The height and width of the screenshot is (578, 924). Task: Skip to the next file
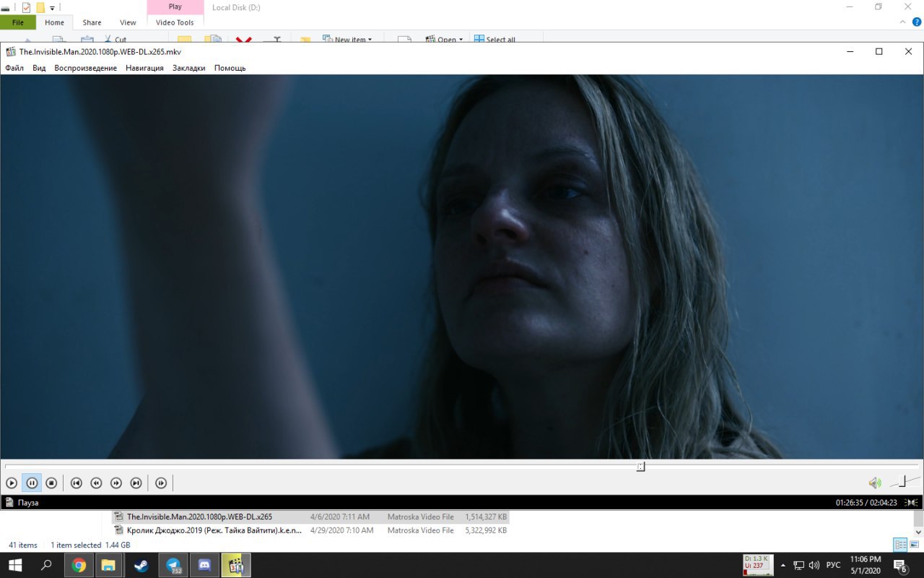(136, 483)
